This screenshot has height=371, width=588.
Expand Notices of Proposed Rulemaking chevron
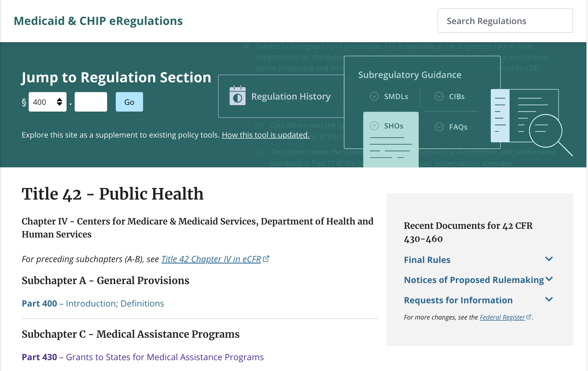(549, 279)
